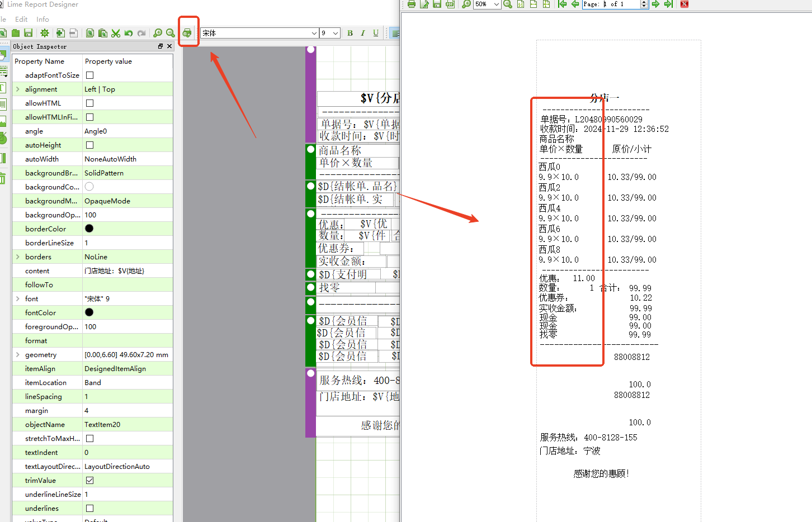Expand the geometry property row
The height and width of the screenshot is (522, 812).
18,354
